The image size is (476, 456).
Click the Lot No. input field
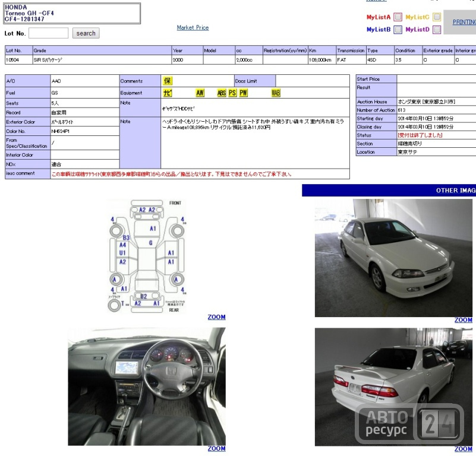click(48, 33)
